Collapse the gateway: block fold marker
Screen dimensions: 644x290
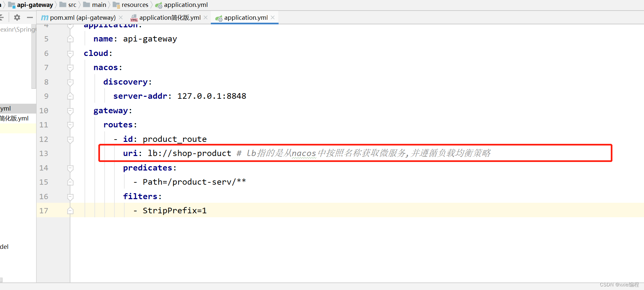(70, 111)
